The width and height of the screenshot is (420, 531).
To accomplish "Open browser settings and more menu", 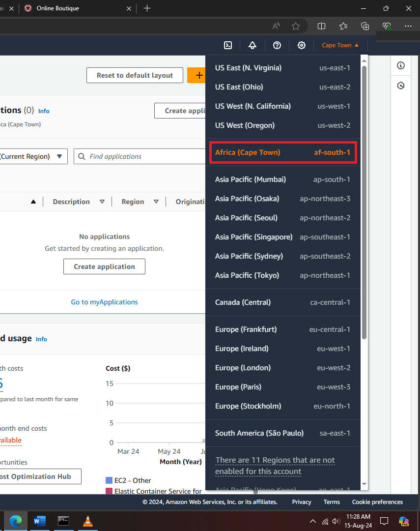I will tap(408, 26).
